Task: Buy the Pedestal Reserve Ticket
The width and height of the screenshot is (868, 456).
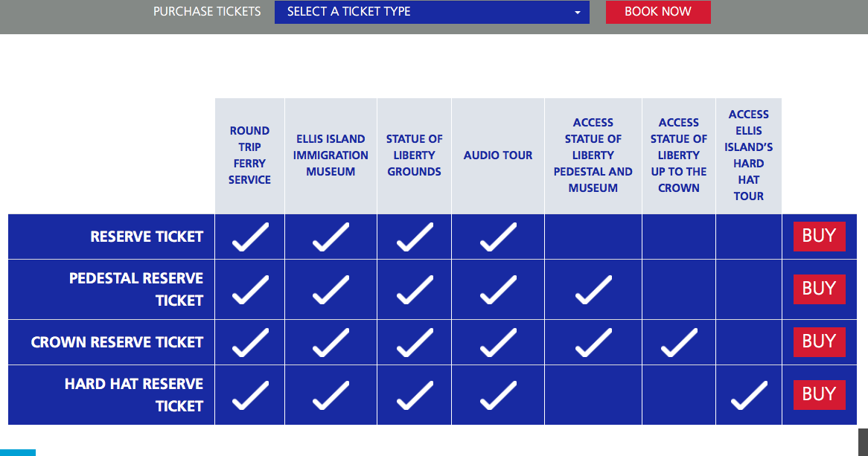Action: (820, 289)
